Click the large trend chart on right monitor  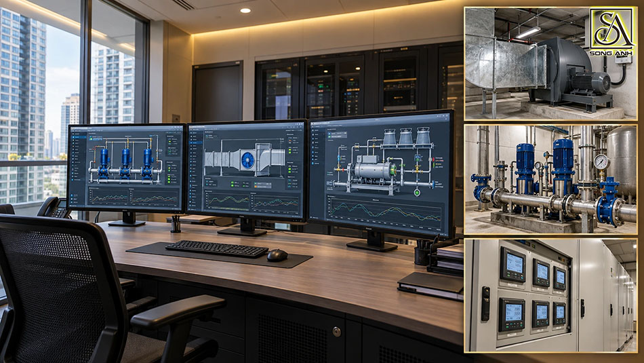click(385, 212)
